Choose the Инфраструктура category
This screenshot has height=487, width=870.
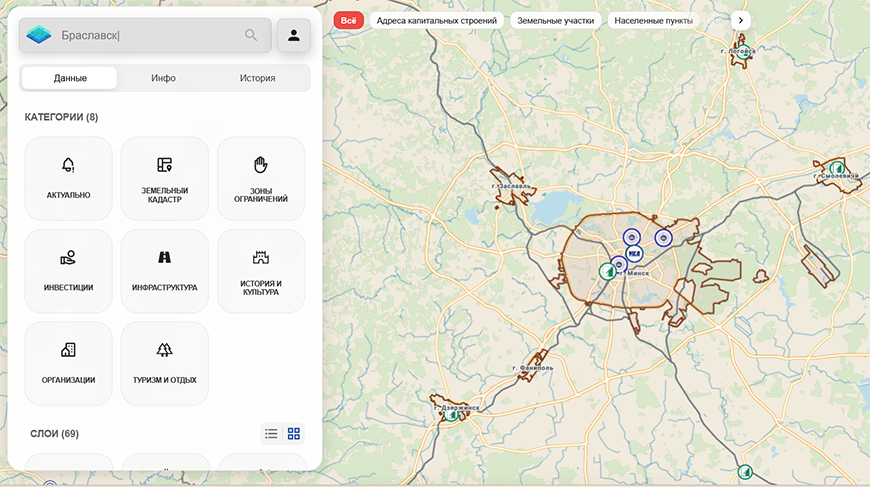coord(165,271)
